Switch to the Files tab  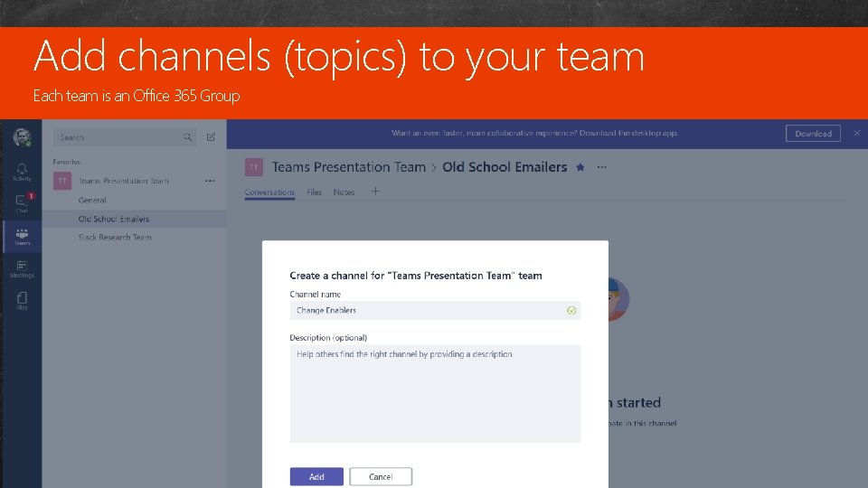314,192
